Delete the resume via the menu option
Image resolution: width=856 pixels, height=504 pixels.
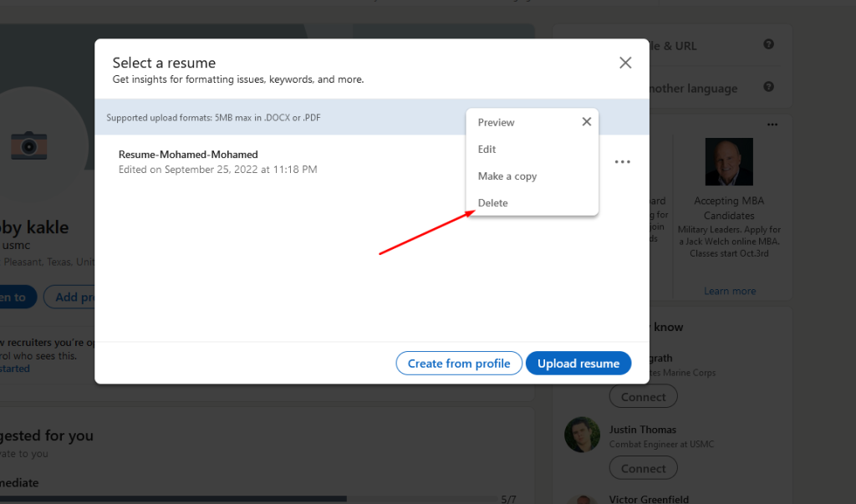(x=492, y=203)
